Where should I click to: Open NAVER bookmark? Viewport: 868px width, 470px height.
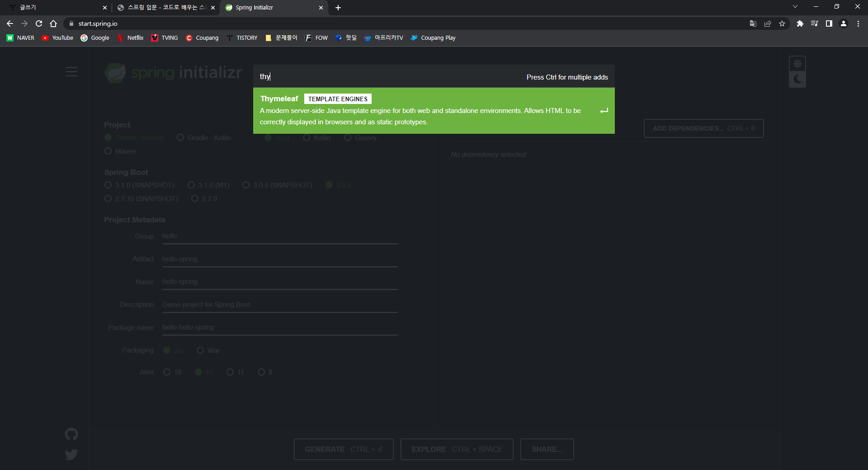click(x=20, y=38)
